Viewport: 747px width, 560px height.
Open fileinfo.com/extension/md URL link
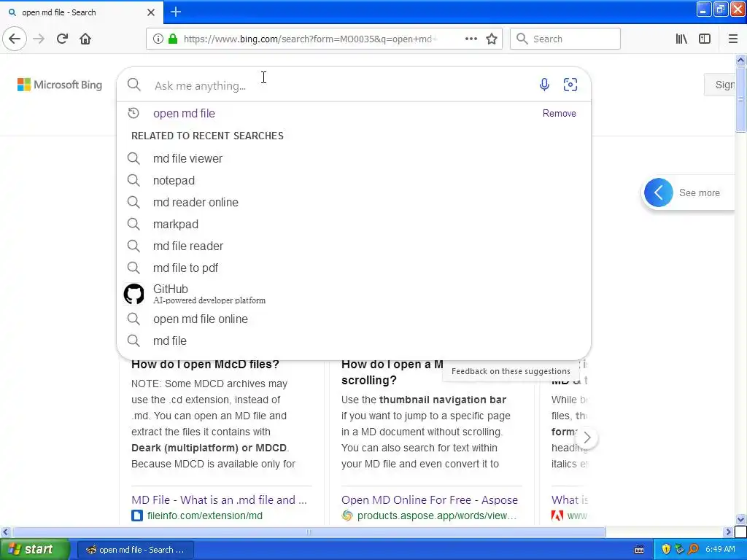click(x=205, y=516)
